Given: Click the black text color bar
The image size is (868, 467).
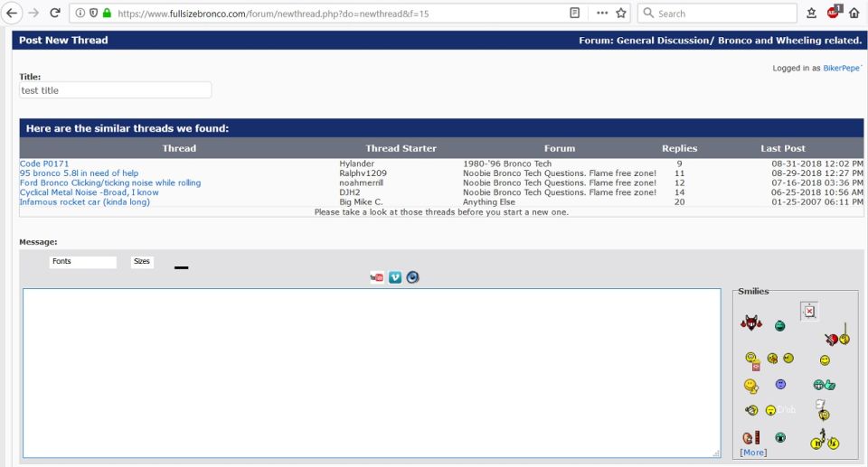Looking at the screenshot, I should (181, 267).
